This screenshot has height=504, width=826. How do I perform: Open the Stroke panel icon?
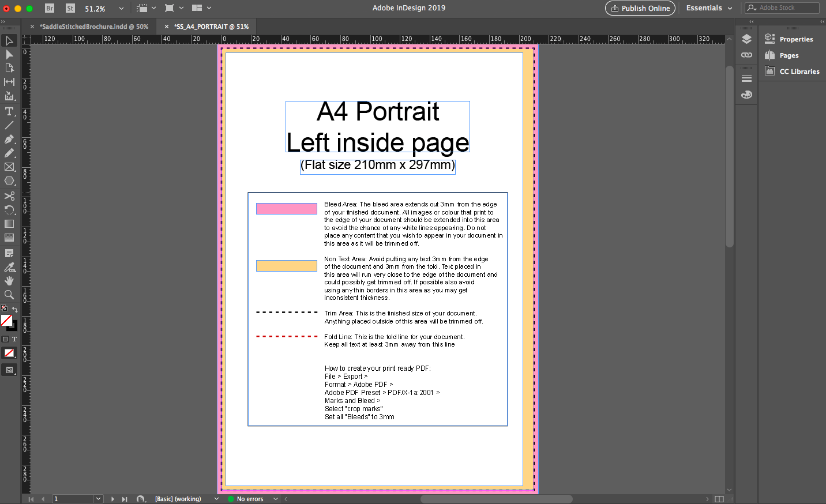[x=746, y=78]
